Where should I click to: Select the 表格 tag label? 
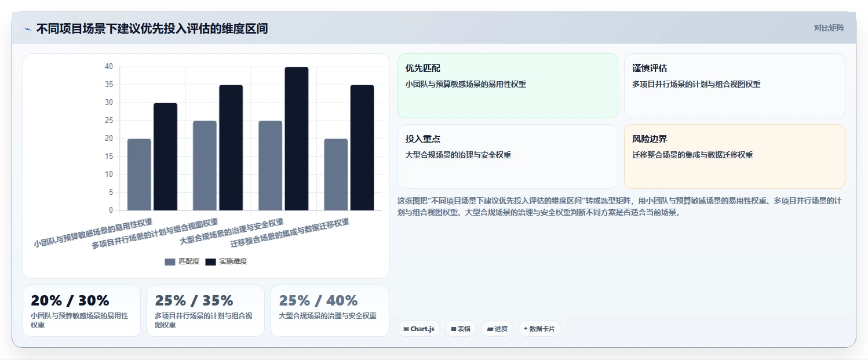[x=464, y=329]
